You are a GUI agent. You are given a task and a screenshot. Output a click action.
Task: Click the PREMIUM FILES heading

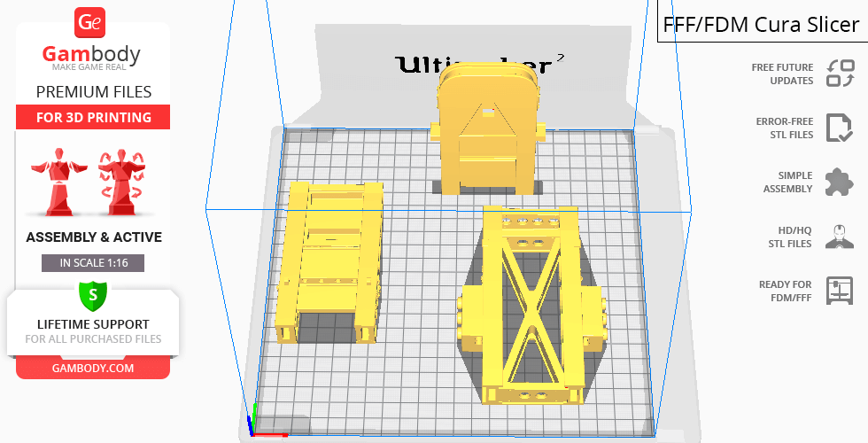pos(94,92)
